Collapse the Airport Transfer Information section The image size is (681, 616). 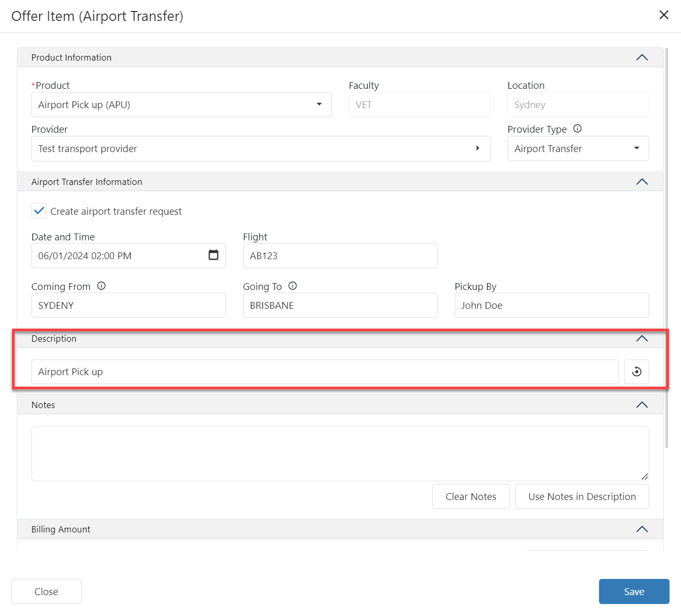(x=642, y=182)
